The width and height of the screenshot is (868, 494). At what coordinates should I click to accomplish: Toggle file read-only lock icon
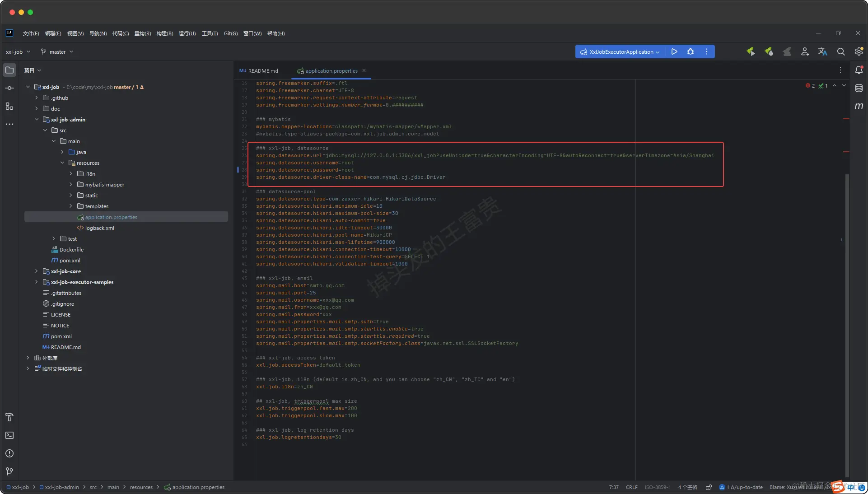point(709,487)
